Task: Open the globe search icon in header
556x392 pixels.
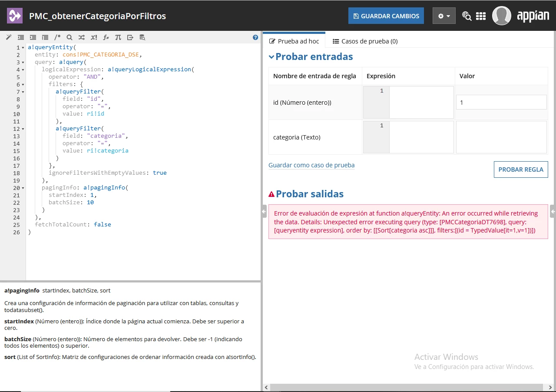Action: (467, 16)
